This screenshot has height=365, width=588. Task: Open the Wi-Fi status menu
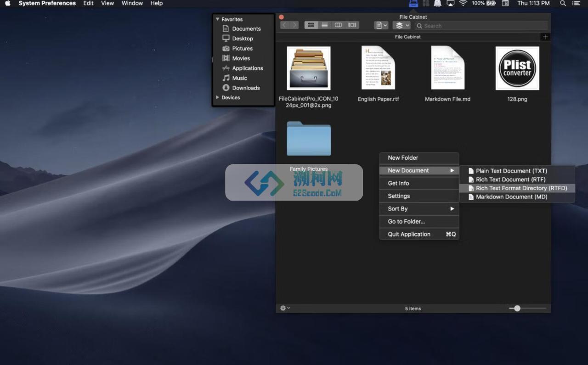[x=463, y=3]
